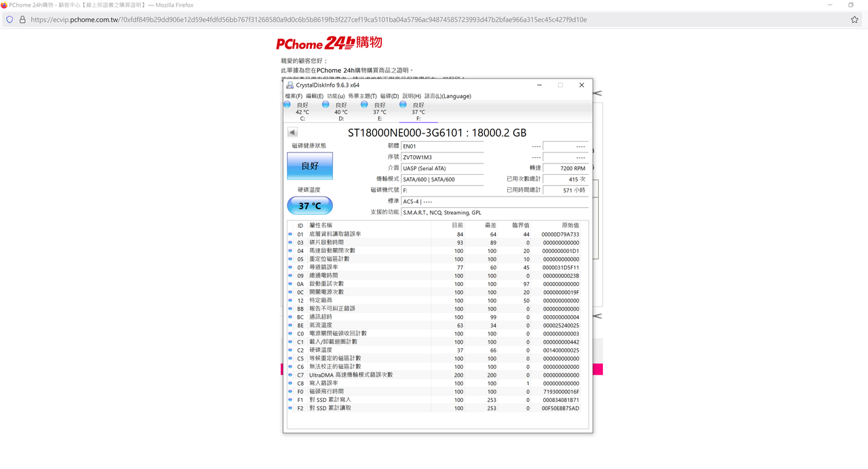This screenshot has height=469, width=868.
Task: Click status dot of attribute BE row
Action: (290, 325)
